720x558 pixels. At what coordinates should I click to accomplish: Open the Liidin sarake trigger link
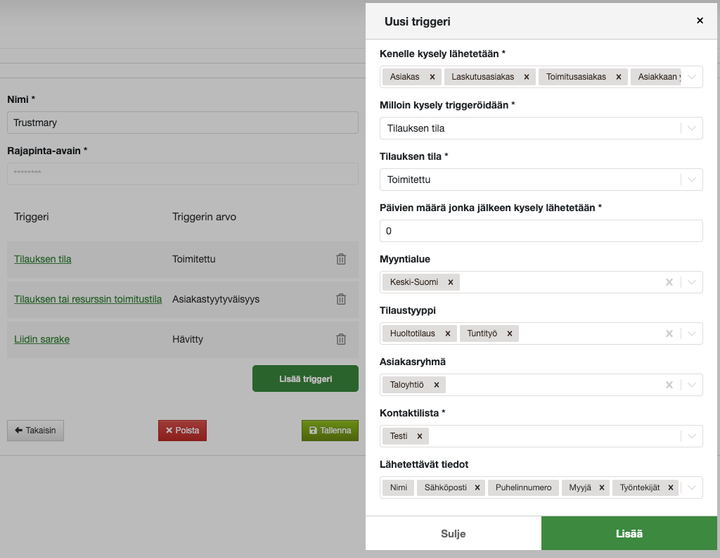pos(42,339)
